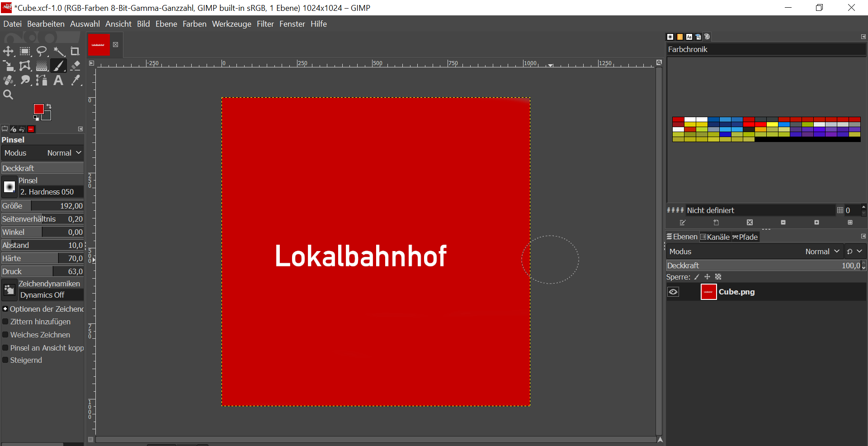Select the Color Picker eyedropper tool

click(75, 81)
